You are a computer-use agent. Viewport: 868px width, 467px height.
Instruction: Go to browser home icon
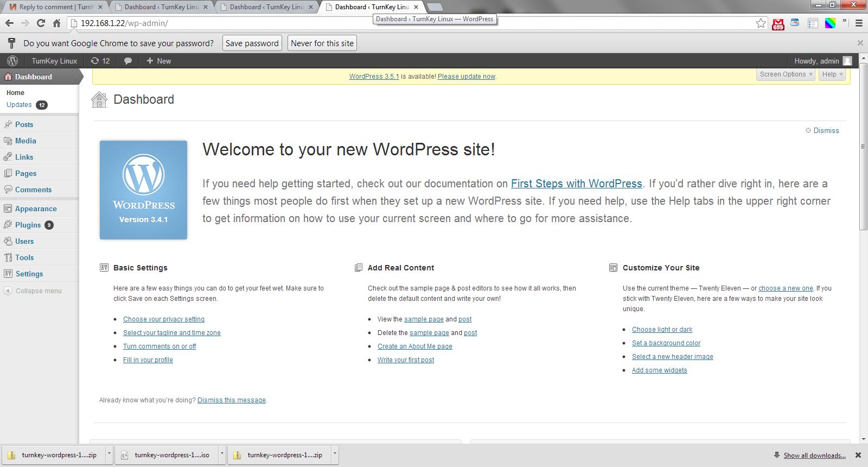(56, 23)
